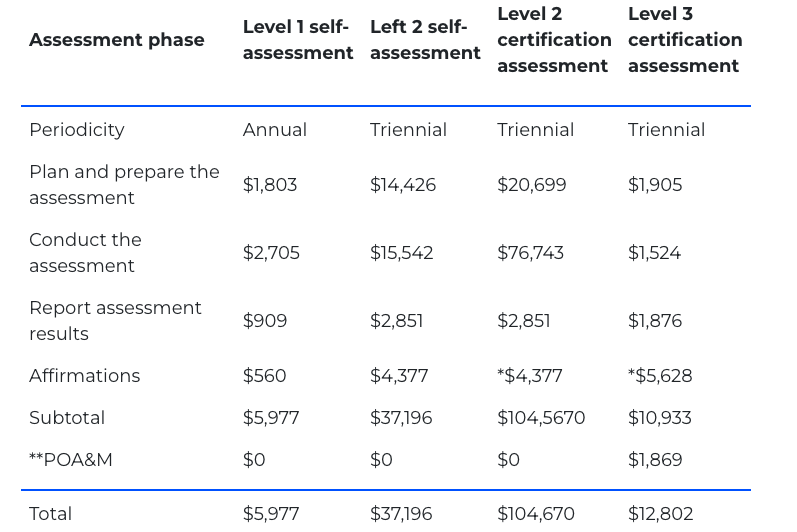Click the "Conduct the assessment" row label
Screen dimensions: 797x532
pyautogui.click(x=85, y=253)
